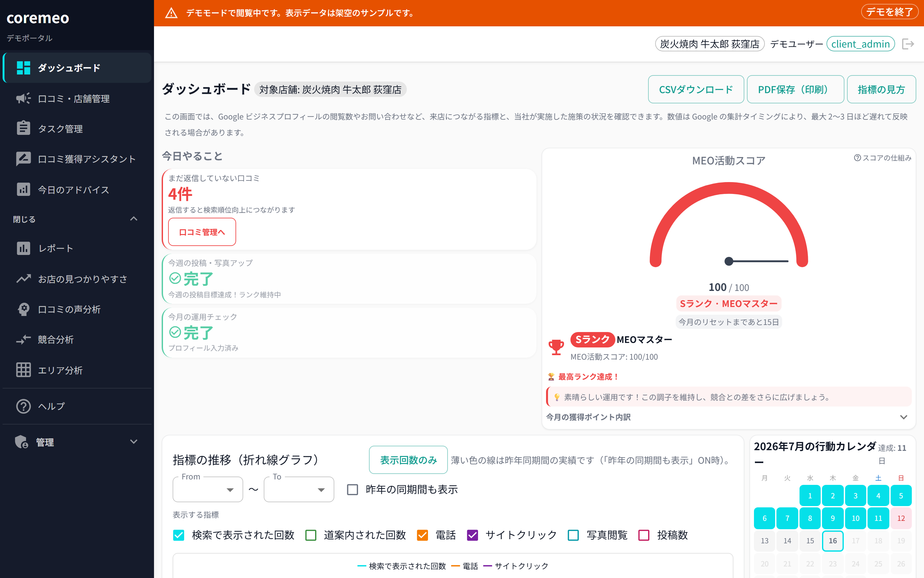Click the head icon for 口コミの声分析
Image resolution: width=924 pixels, height=578 pixels.
pos(23,309)
